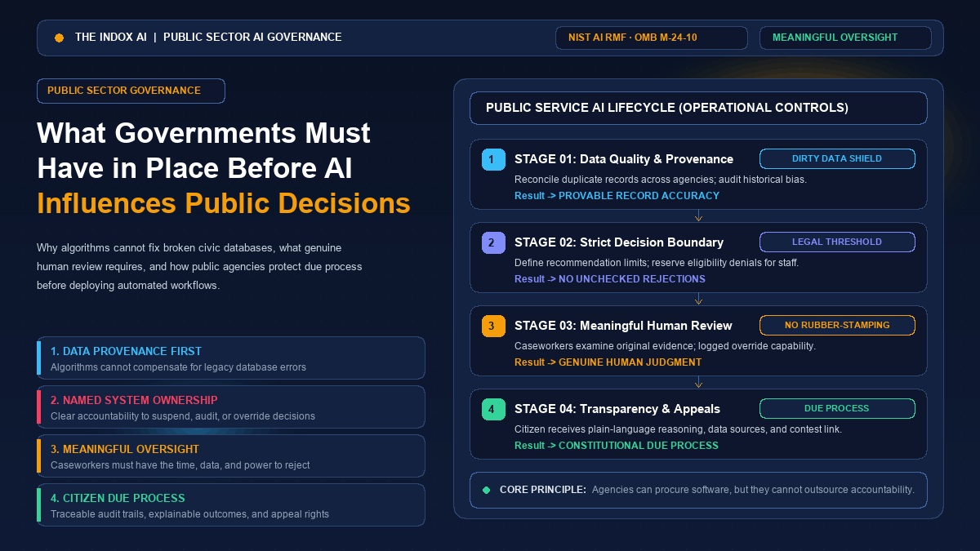Select the stage 4 number badge
The width and height of the screenshot is (980, 551).
[493, 409]
